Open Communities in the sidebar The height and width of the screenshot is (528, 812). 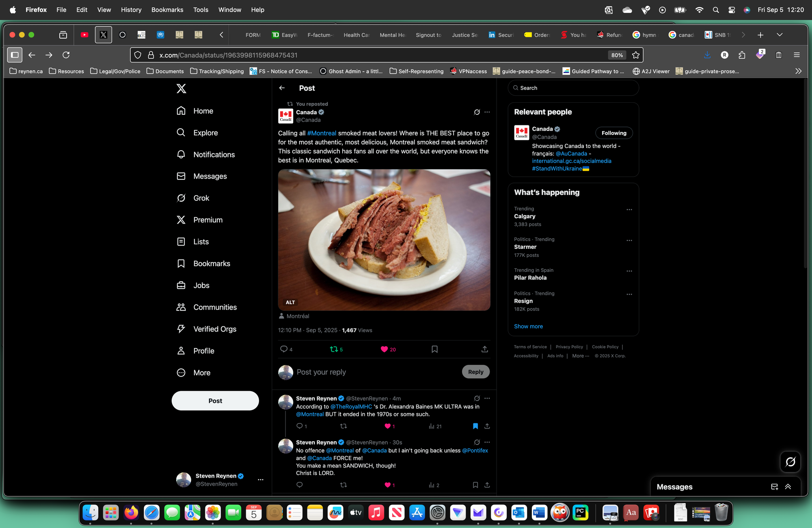pyautogui.click(x=207, y=307)
